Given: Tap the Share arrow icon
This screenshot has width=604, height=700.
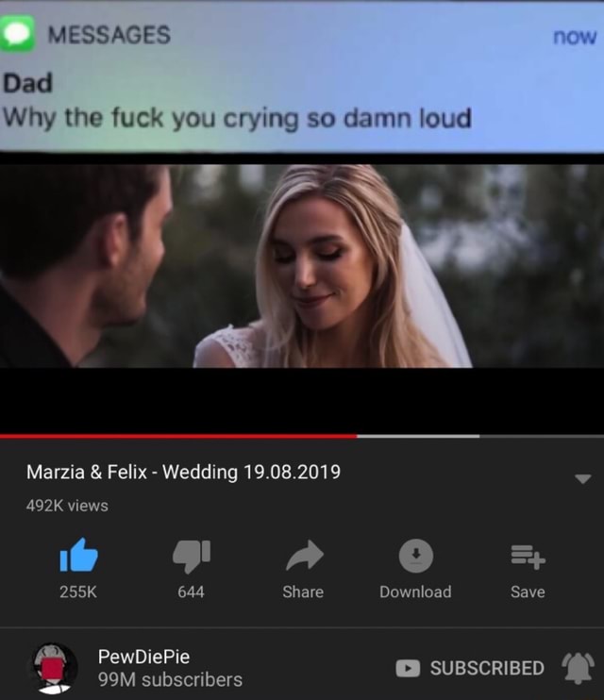Looking at the screenshot, I should click(x=304, y=556).
